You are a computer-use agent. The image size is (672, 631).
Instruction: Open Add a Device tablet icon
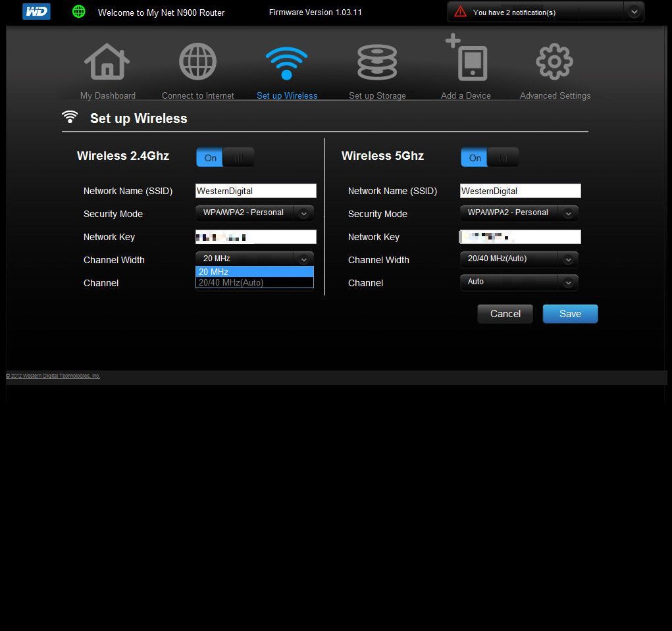(467, 57)
